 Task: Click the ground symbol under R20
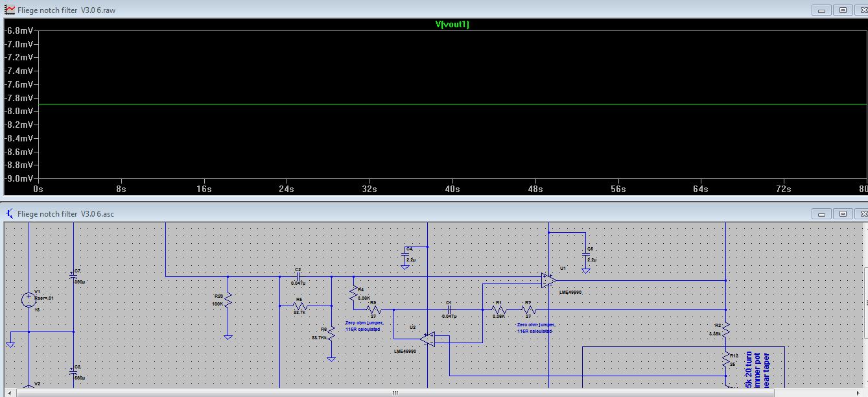tap(228, 336)
